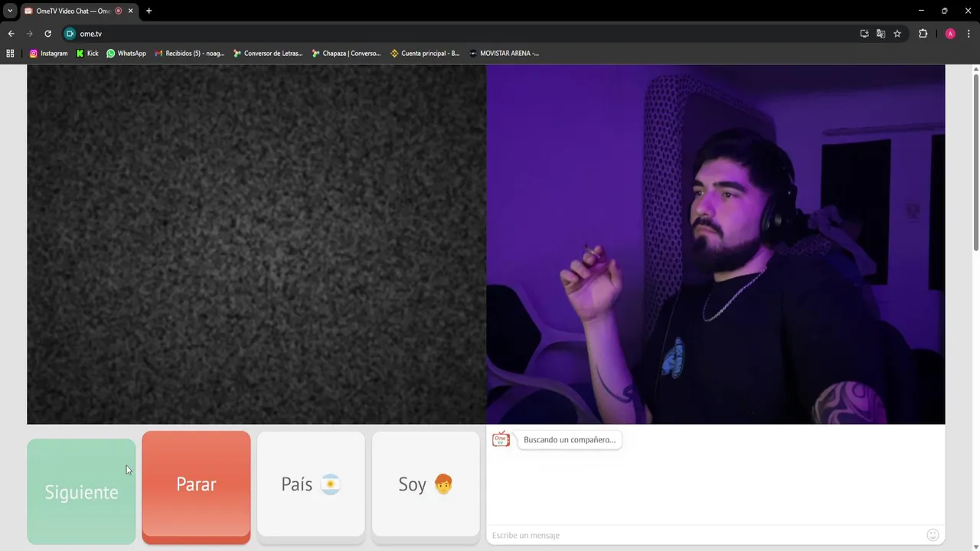Select the OmeTV Video Chat tab
The image size is (980, 551).
pyautogui.click(x=72, y=11)
